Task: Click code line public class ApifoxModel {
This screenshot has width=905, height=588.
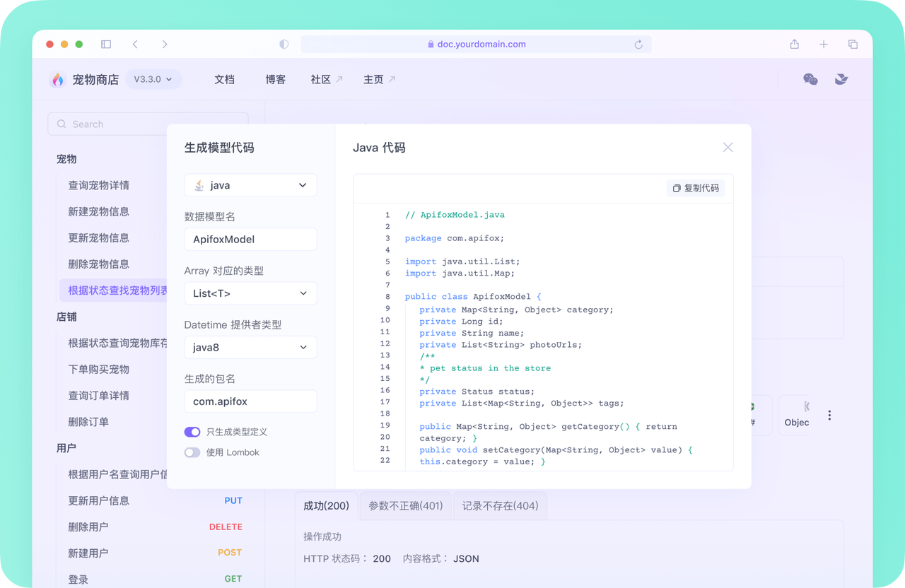Action: (x=473, y=297)
